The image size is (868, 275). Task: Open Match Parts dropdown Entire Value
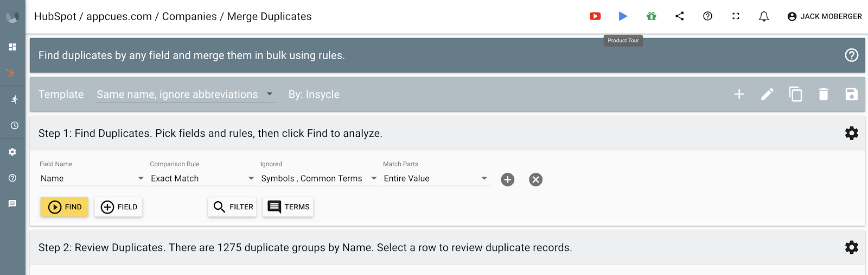click(436, 178)
